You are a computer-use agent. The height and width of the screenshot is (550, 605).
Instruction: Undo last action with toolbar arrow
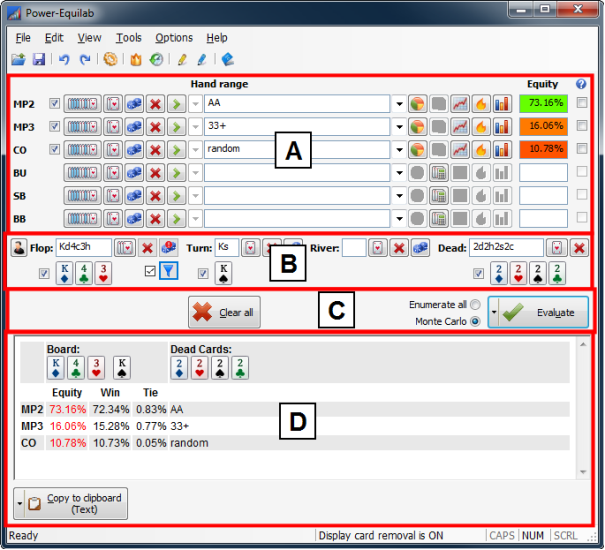point(64,59)
